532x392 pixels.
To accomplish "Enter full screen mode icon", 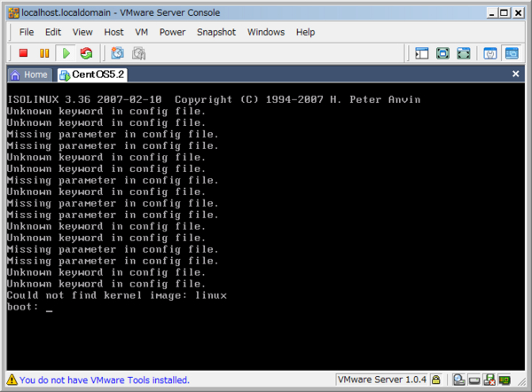I will 442,53.
